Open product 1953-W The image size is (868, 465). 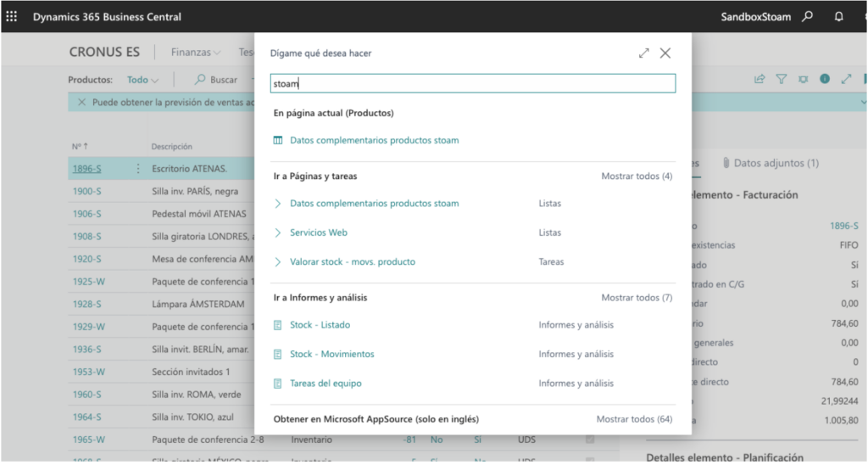click(88, 372)
